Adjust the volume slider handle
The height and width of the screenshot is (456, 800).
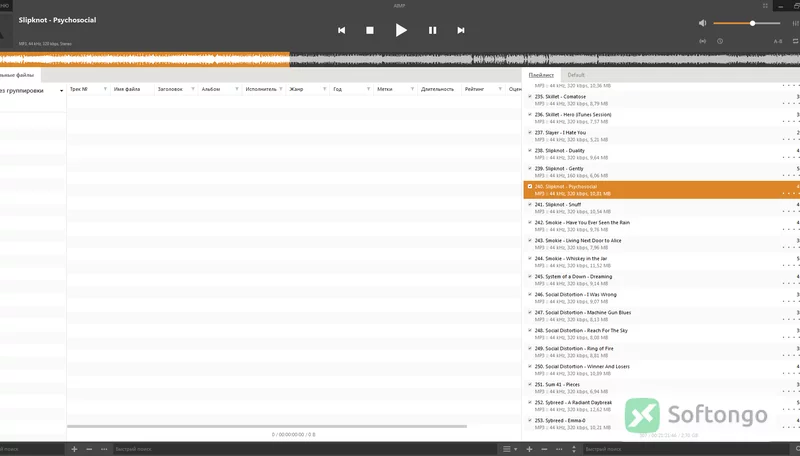(753, 23)
